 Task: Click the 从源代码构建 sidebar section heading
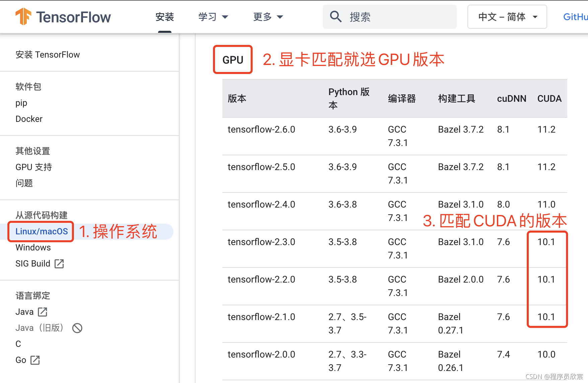pyautogui.click(x=42, y=215)
